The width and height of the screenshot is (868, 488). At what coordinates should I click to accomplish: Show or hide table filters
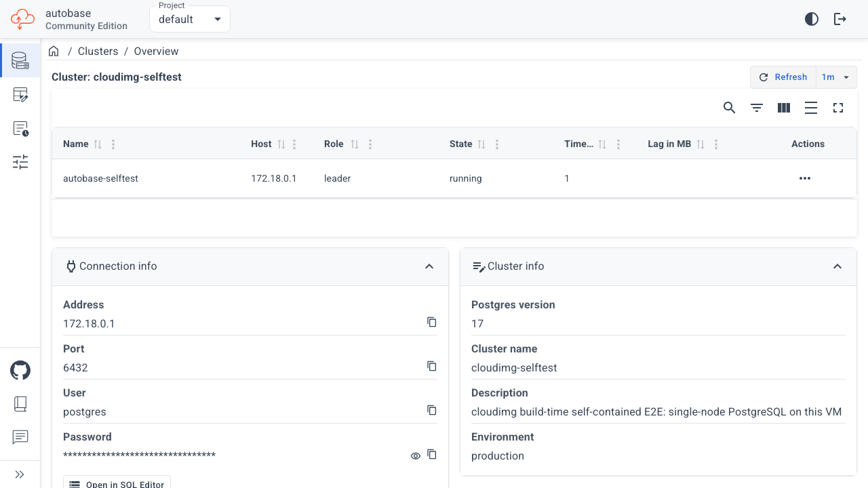pyautogui.click(x=757, y=108)
